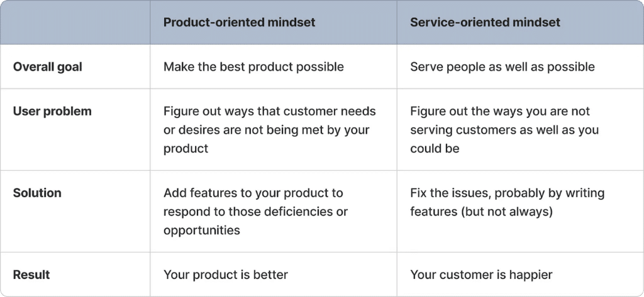Viewport: 644px width, 297px height.
Task: Select the "Your customer is happier" cell
Action: (481, 274)
